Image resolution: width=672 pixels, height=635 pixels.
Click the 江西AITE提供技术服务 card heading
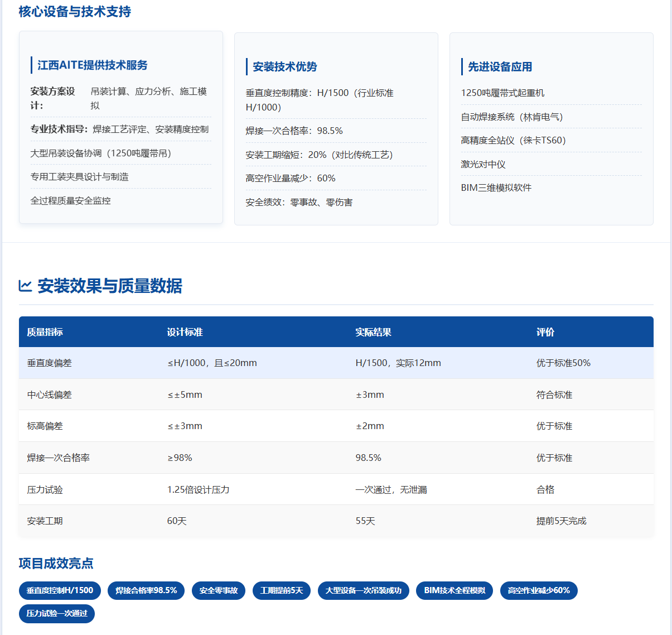pyautogui.click(x=93, y=65)
